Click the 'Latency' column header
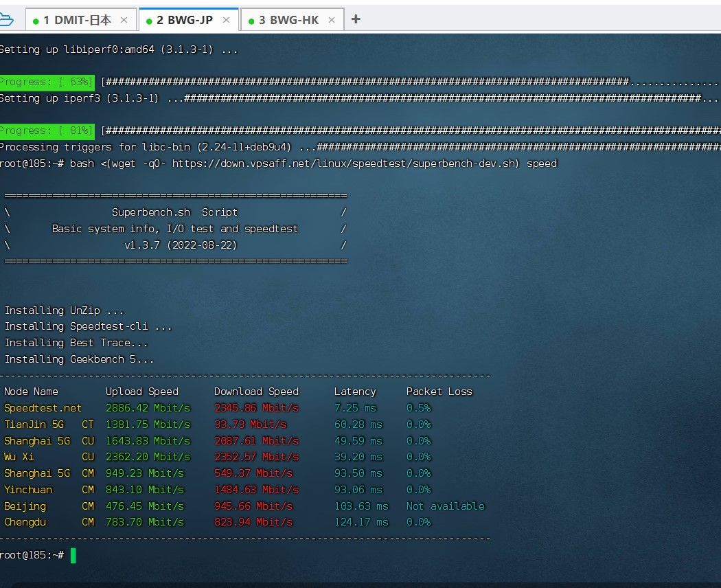This screenshot has width=721, height=588. click(355, 392)
